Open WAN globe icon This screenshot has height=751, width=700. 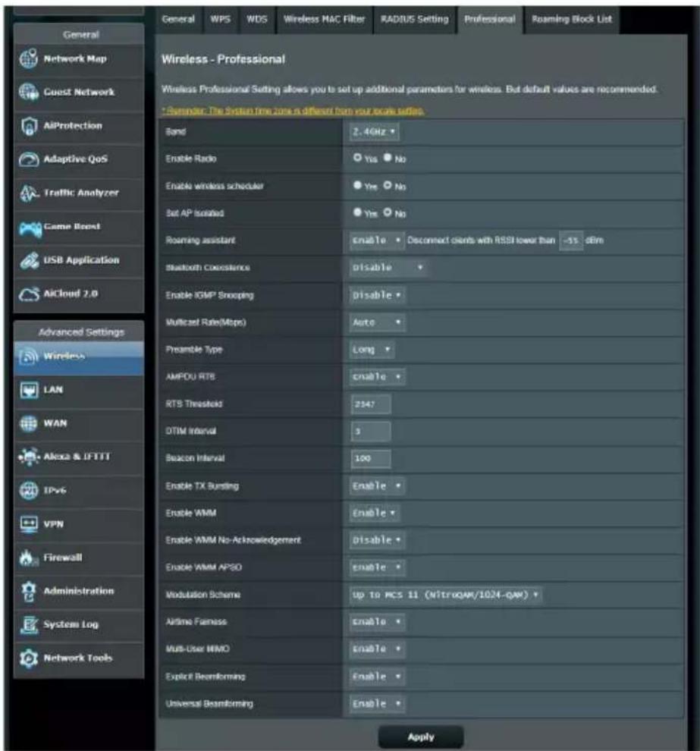pyautogui.click(x=29, y=423)
